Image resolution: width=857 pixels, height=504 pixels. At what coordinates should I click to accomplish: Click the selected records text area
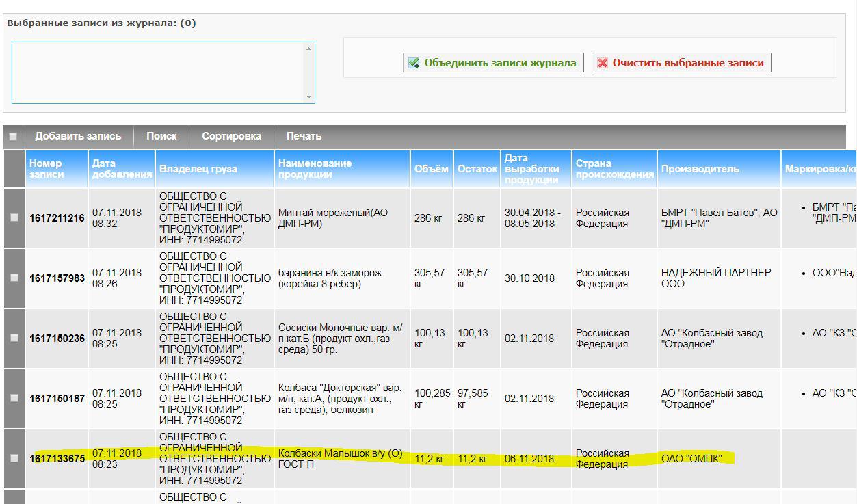(x=158, y=72)
